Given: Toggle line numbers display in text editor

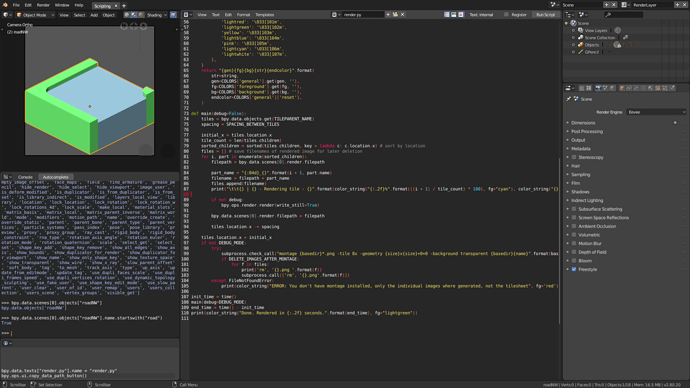Looking at the screenshot, I should pyautogui.click(x=447, y=15).
